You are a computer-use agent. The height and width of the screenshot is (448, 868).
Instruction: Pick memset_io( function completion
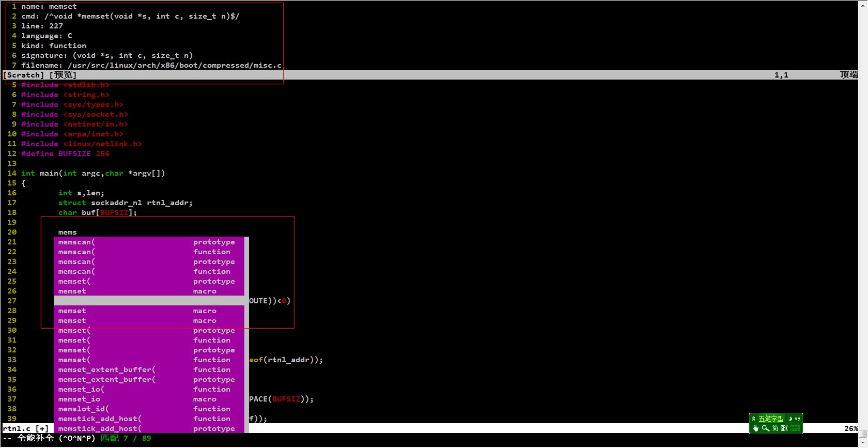coord(149,389)
